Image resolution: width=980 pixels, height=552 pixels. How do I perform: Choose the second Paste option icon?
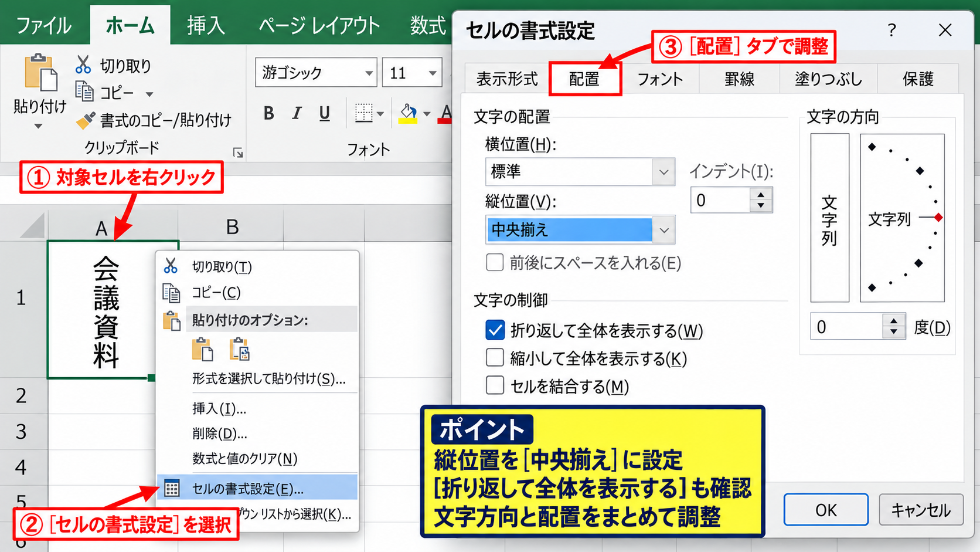point(240,349)
